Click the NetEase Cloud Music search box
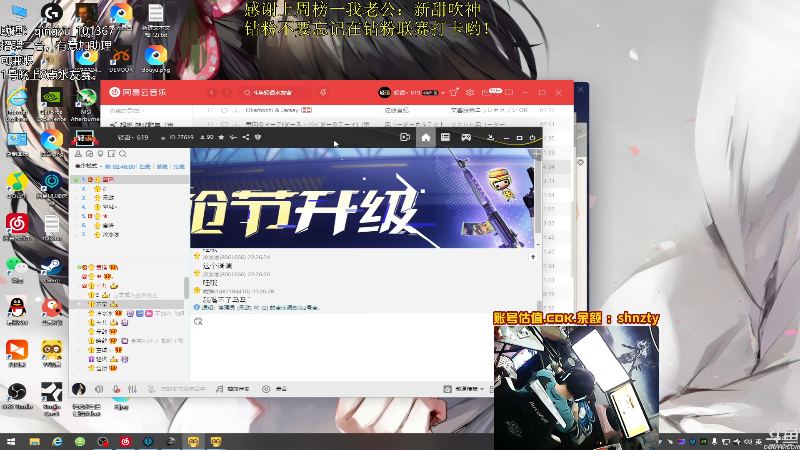This screenshot has height=450, width=800. coord(274,92)
